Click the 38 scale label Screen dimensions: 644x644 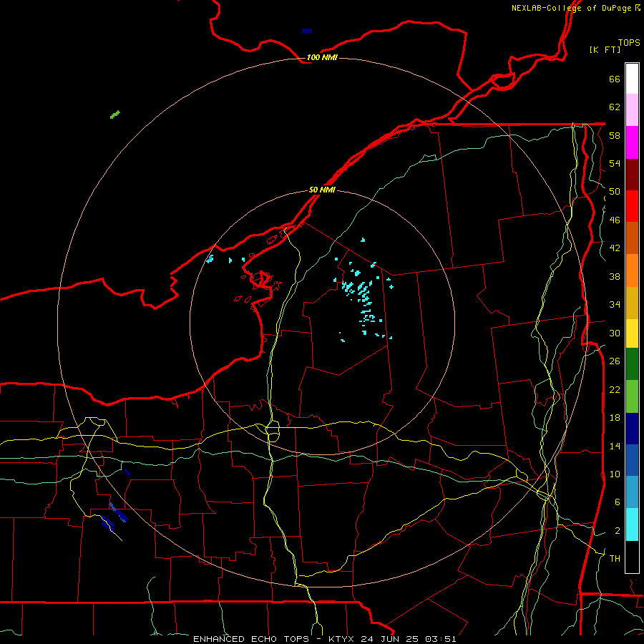pyautogui.click(x=615, y=276)
